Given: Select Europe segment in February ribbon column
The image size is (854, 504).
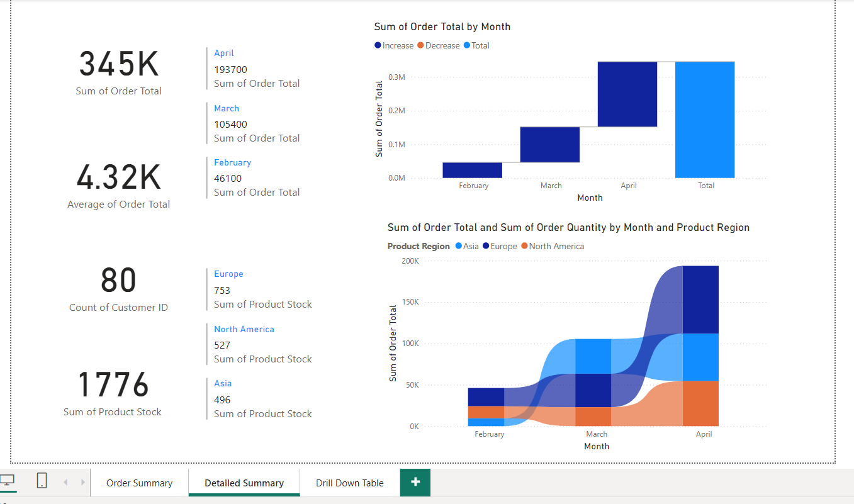Looking at the screenshot, I should click(x=486, y=396).
